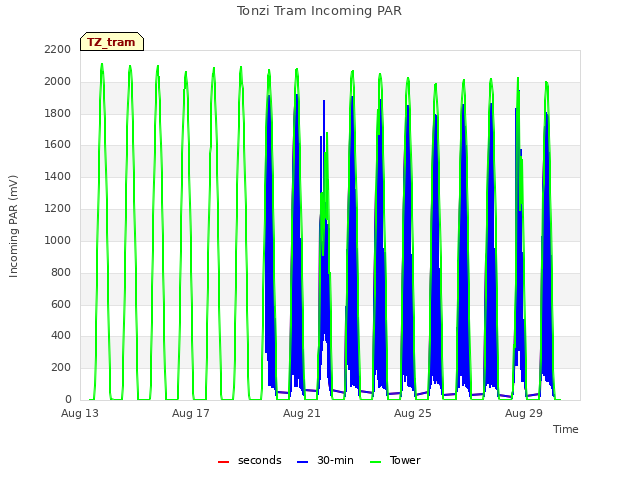Click the 1000 y-axis tick label
The image size is (640, 480).
click(58, 240)
